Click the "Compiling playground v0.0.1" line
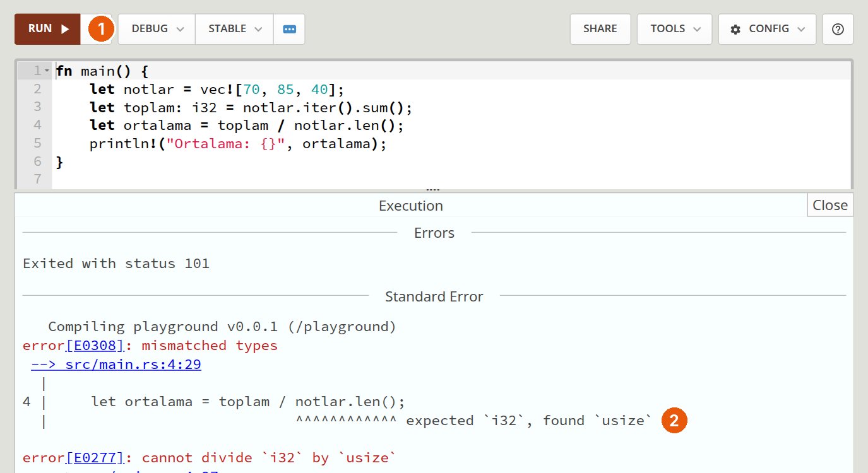The height and width of the screenshot is (473, 868). click(x=222, y=327)
